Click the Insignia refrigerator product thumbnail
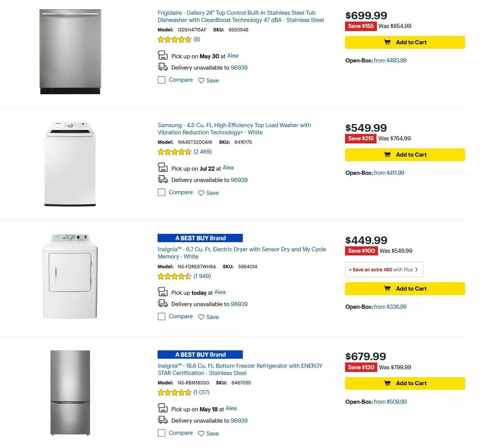The width and height of the screenshot is (500, 448). pyautogui.click(x=70, y=392)
